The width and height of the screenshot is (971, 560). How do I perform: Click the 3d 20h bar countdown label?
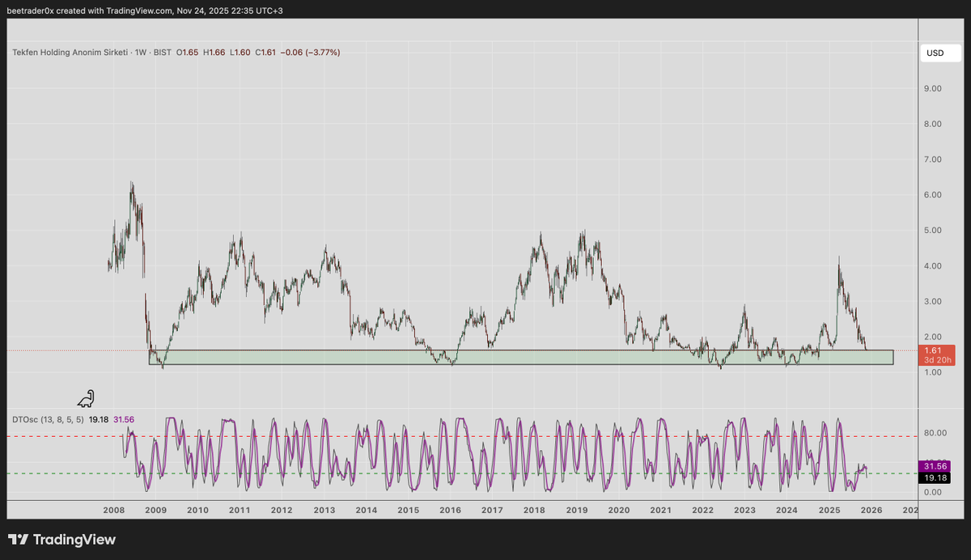tap(936, 359)
